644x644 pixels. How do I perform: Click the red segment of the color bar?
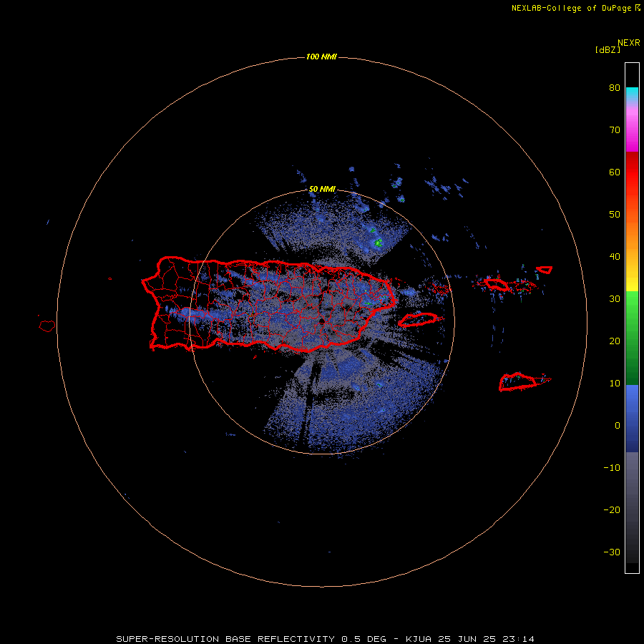tap(632, 172)
